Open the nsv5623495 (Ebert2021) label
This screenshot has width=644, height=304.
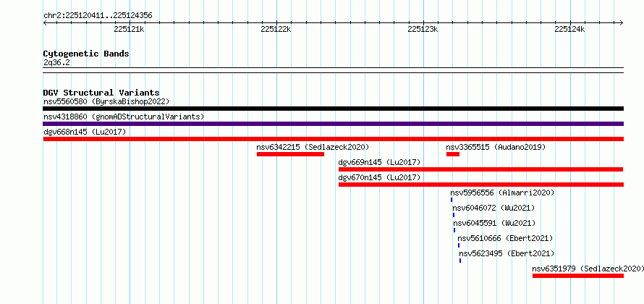point(507,253)
